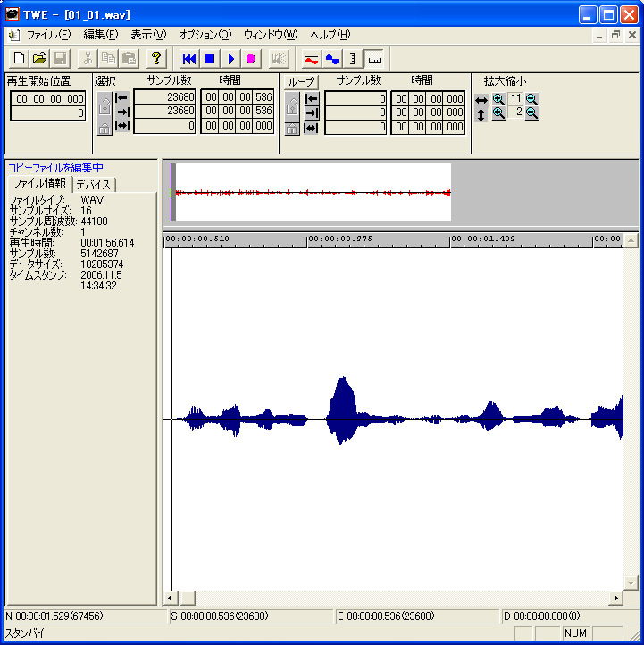
Task: Minimize the inner document window
Action: click(x=599, y=36)
